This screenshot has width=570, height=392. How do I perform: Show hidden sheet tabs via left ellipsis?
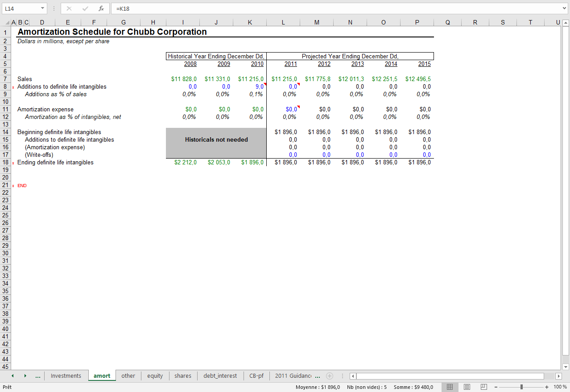pos(38,376)
